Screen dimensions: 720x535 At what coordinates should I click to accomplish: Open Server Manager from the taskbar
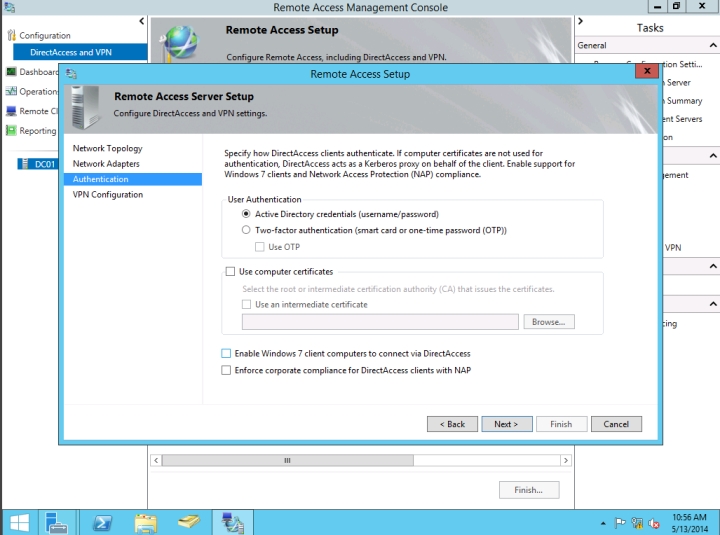(x=54, y=521)
